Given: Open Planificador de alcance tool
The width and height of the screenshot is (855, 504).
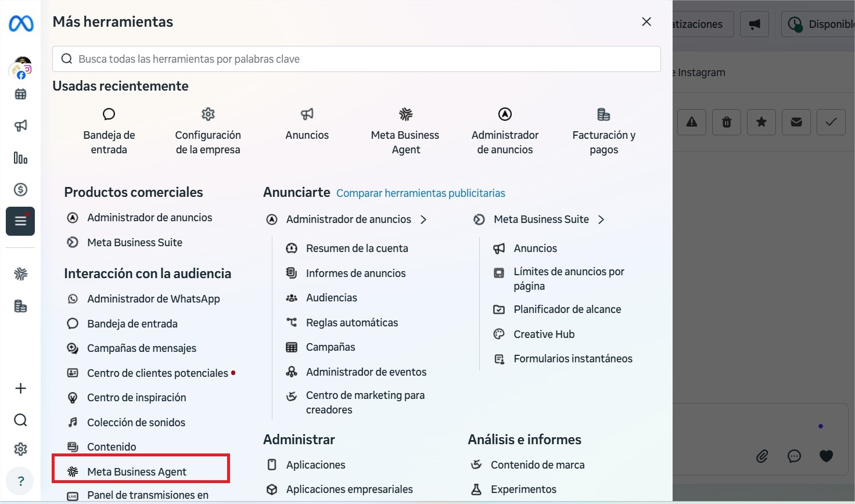Looking at the screenshot, I should click(x=556, y=309).
